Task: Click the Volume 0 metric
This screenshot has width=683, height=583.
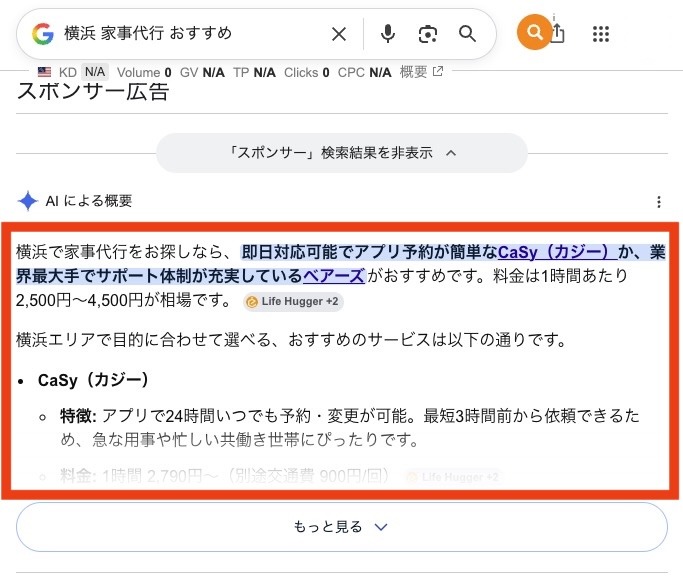Action: tap(144, 72)
